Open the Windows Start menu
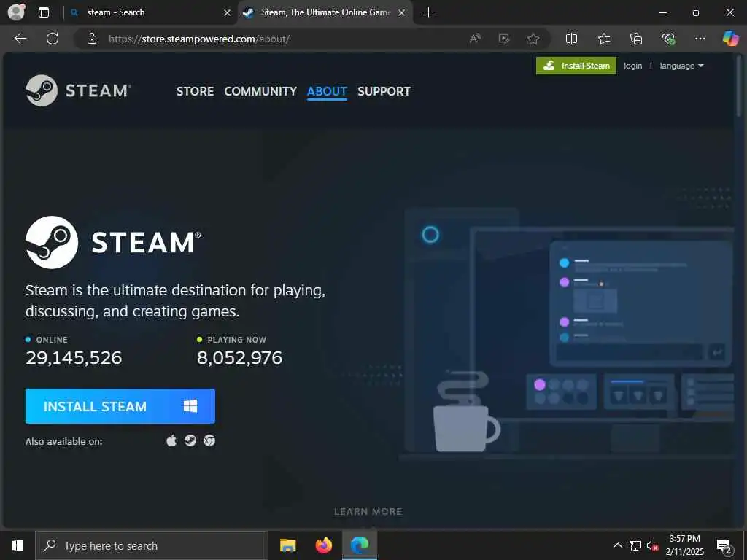This screenshot has width=747, height=560. (18, 545)
